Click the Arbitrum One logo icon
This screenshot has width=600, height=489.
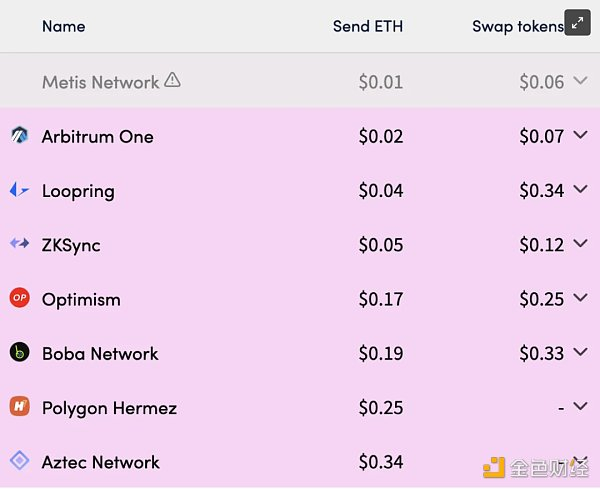coord(19,136)
